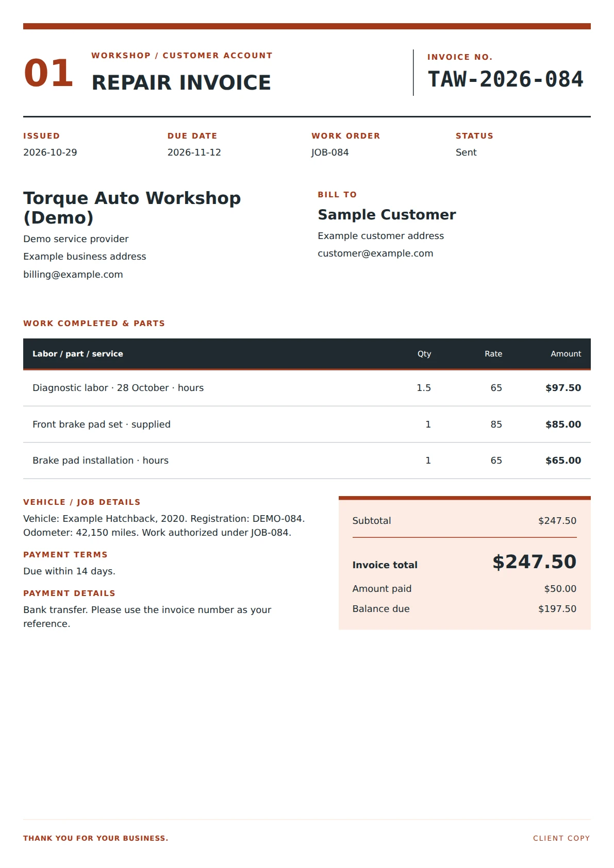Select the vehicle registration details paragraph
Screen dimensions: 614x868
[x=164, y=525]
